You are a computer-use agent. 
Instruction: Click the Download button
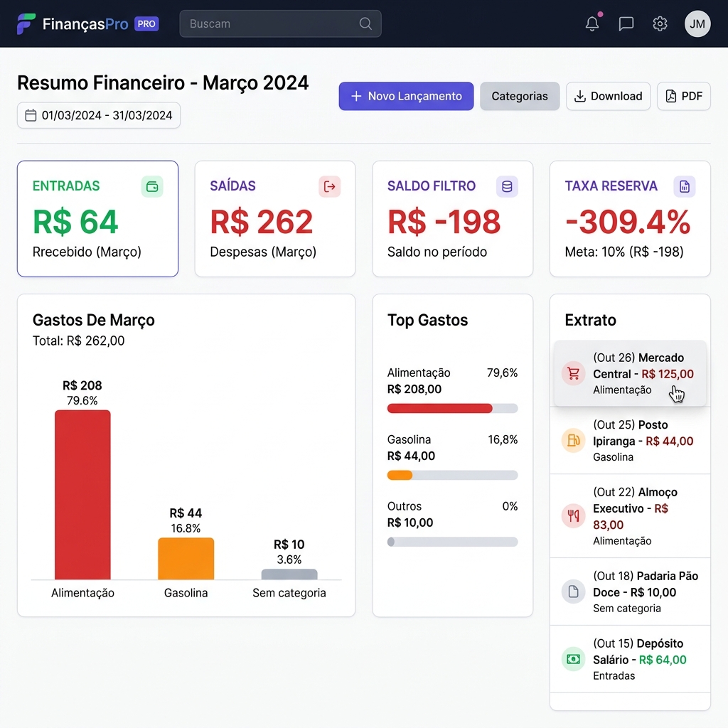click(x=608, y=96)
